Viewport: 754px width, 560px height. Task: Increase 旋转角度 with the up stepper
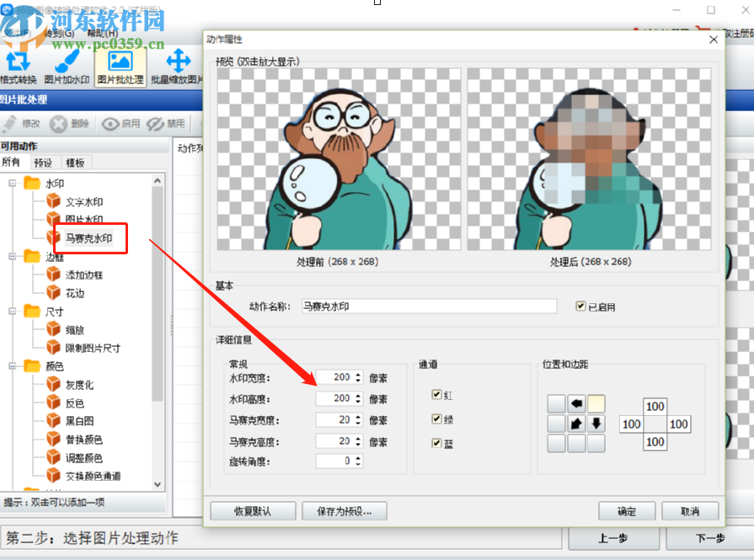[x=358, y=458]
